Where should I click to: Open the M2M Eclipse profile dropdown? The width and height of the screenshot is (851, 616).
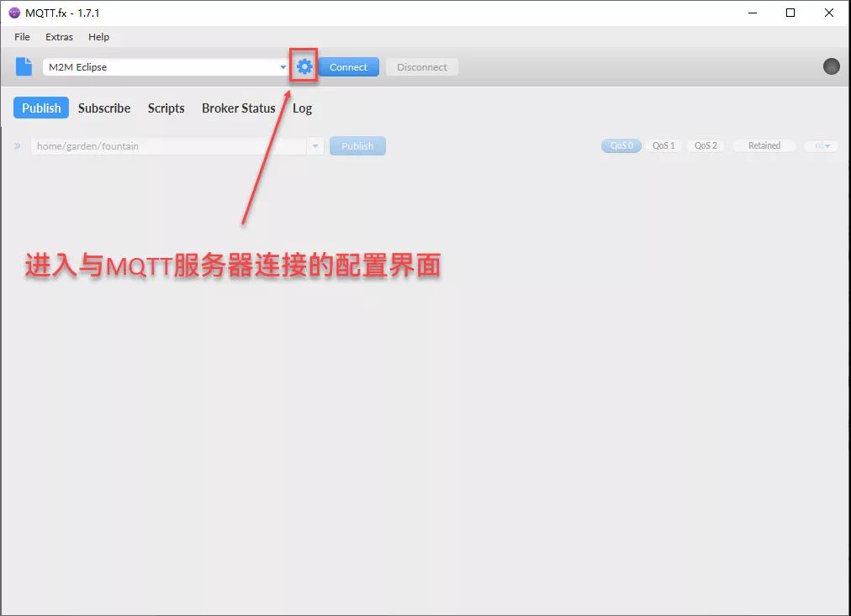point(166,67)
